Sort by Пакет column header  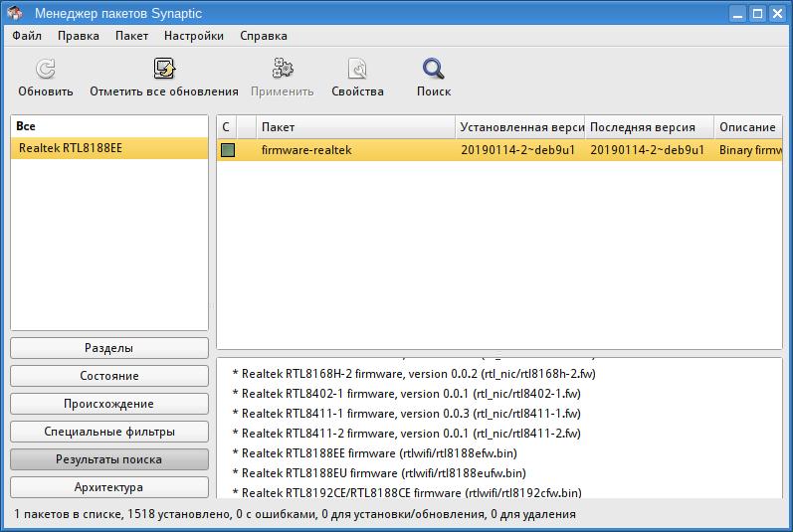point(356,127)
